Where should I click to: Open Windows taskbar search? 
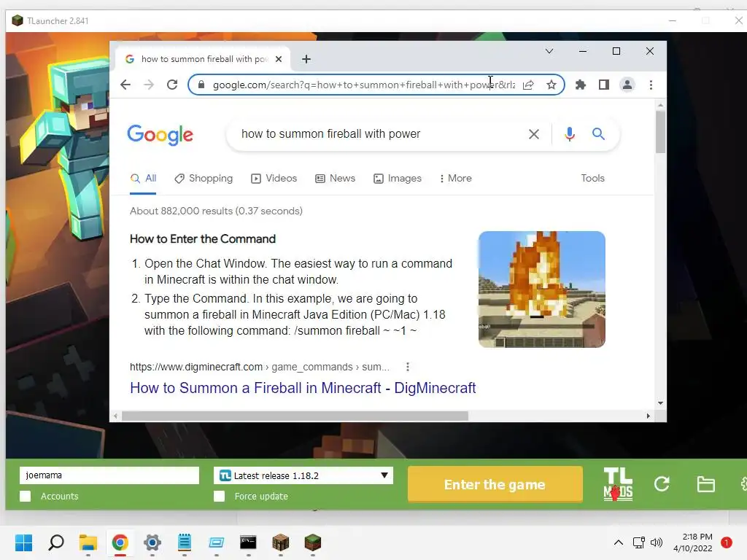click(56, 542)
